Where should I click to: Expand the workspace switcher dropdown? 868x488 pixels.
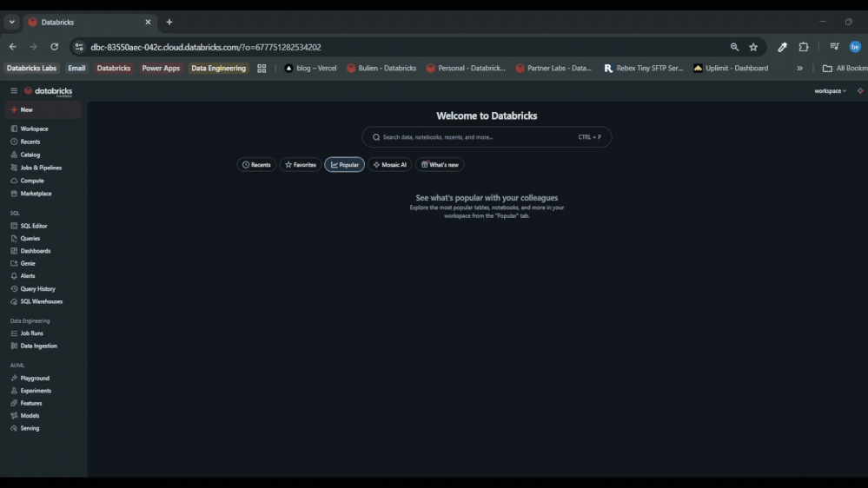830,91
